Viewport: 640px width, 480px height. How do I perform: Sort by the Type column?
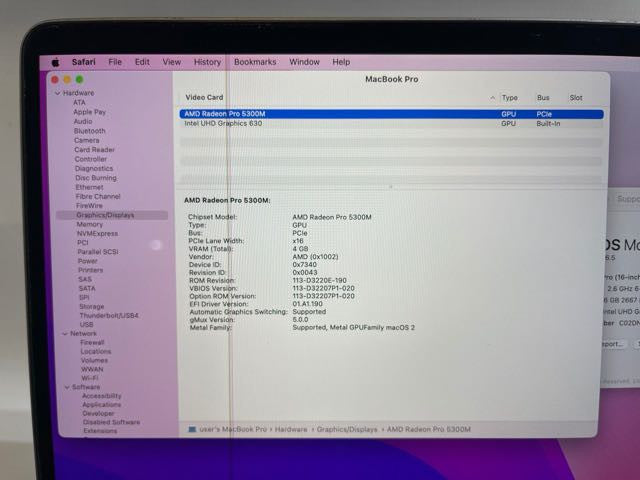click(510, 98)
